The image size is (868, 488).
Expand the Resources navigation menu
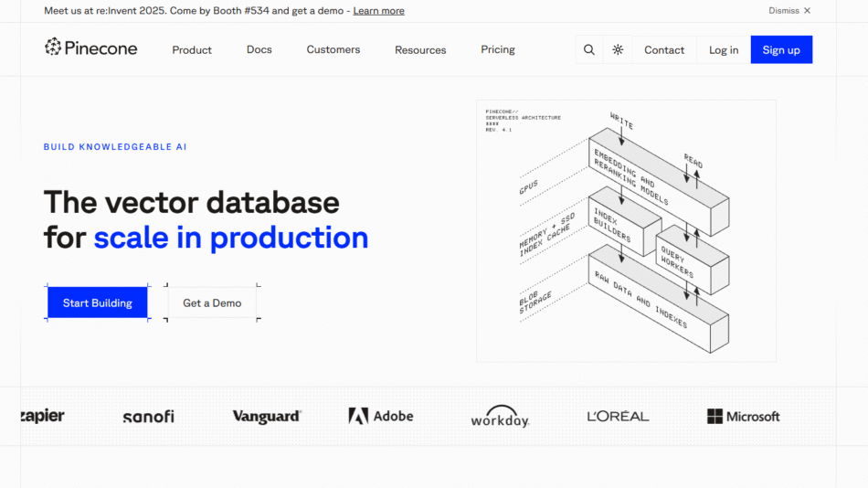click(420, 50)
